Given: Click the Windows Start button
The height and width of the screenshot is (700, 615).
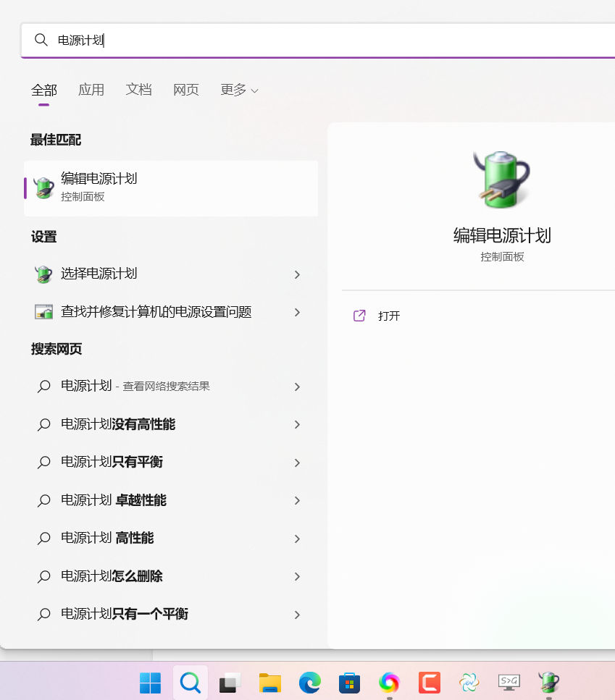Looking at the screenshot, I should click(x=151, y=682).
